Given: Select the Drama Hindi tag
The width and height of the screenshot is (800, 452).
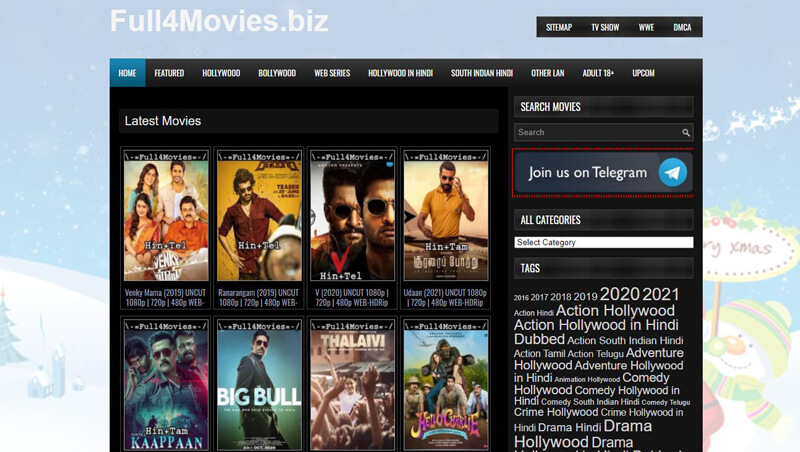Looking at the screenshot, I should (x=569, y=428).
